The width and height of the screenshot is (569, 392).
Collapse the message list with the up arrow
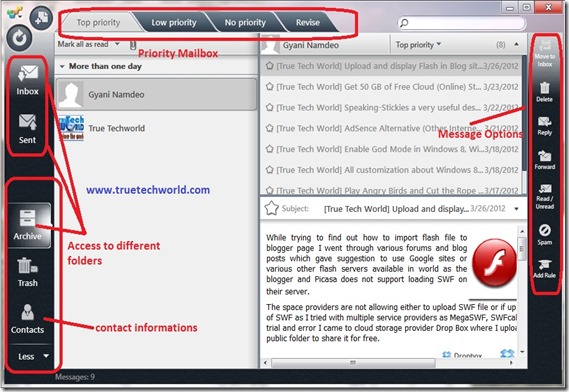coord(516,44)
